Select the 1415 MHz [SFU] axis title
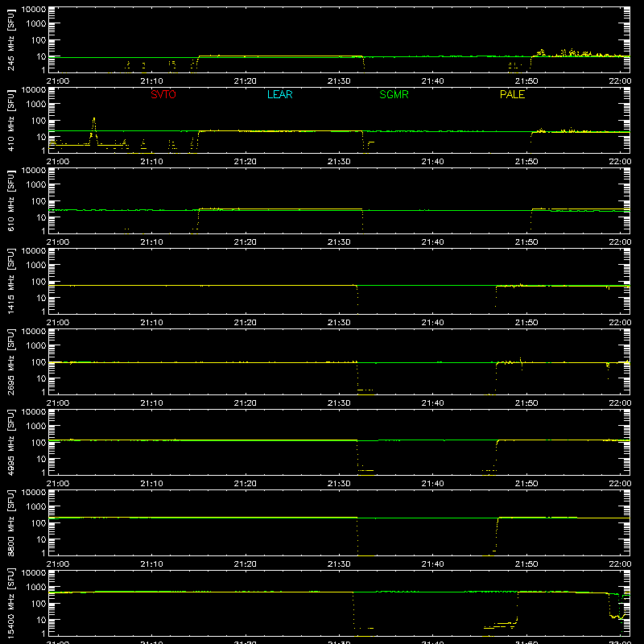644x644 pixels. point(11,281)
